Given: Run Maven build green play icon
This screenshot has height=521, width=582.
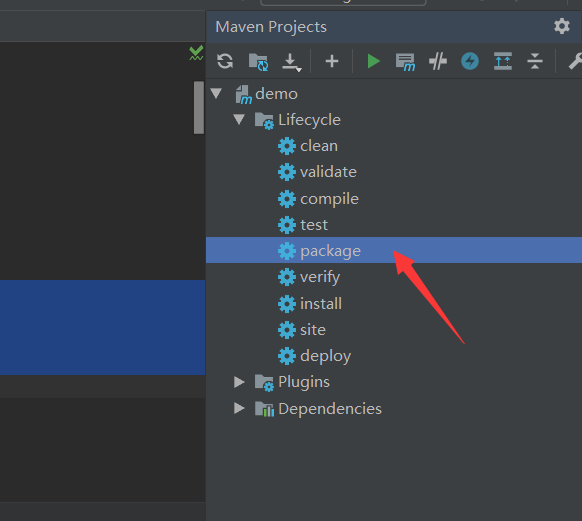Looking at the screenshot, I should (373, 61).
